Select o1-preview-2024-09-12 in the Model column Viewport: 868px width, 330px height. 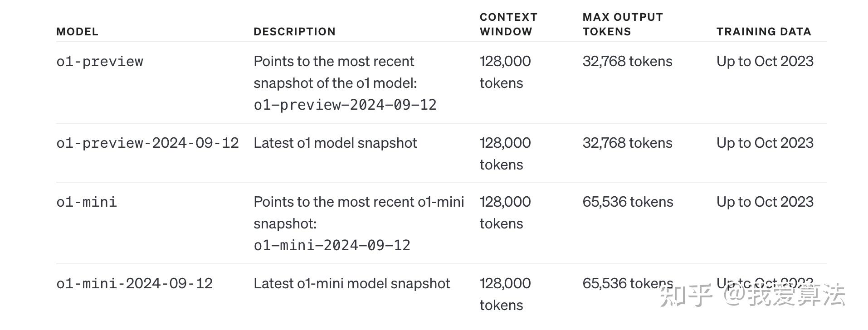point(147,143)
